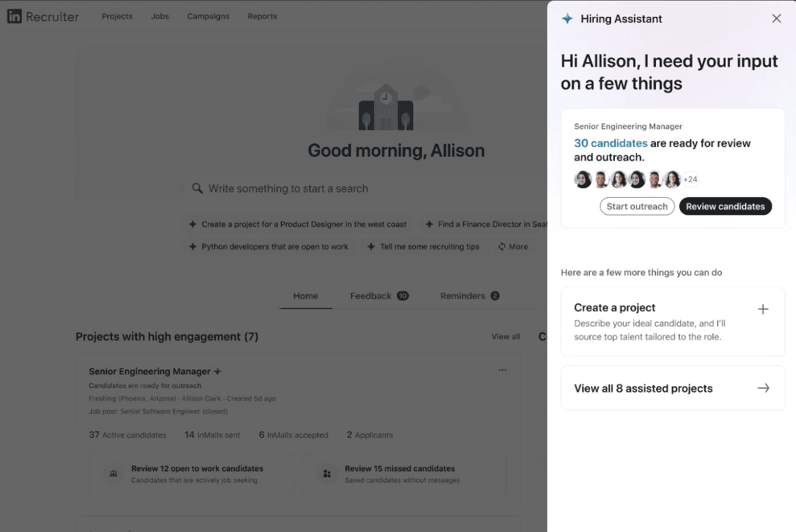Click Review candidates button
This screenshot has width=796, height=532.
point(725,206)
